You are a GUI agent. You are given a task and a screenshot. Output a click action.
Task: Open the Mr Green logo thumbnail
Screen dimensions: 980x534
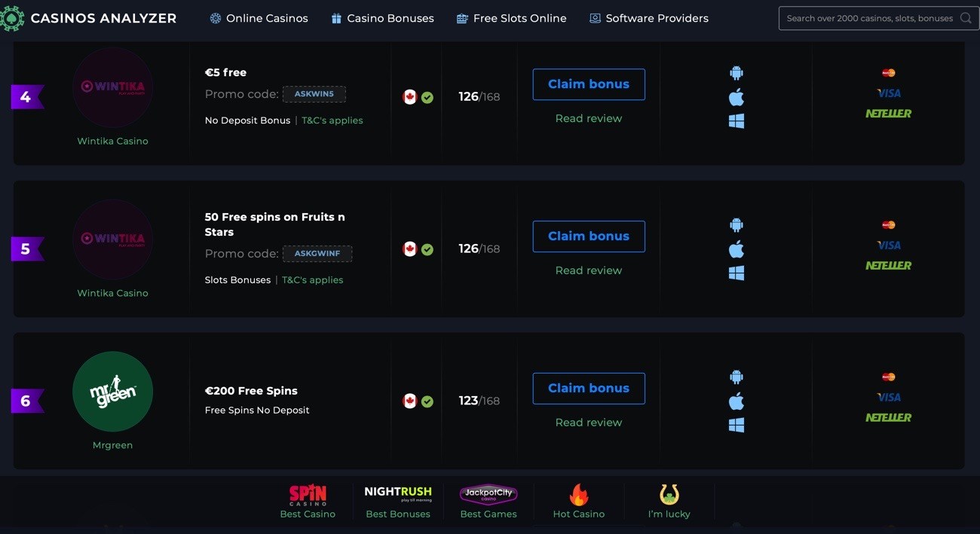(113, 392)
